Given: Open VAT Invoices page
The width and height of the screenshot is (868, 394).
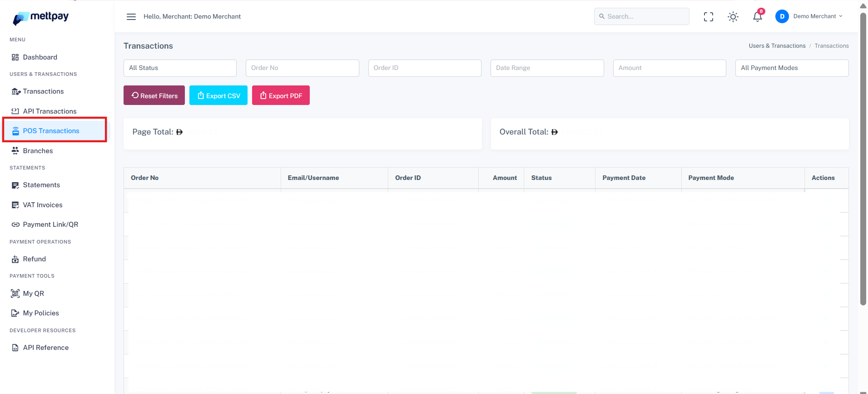Looking at the screenshot, I should [43, 205].
